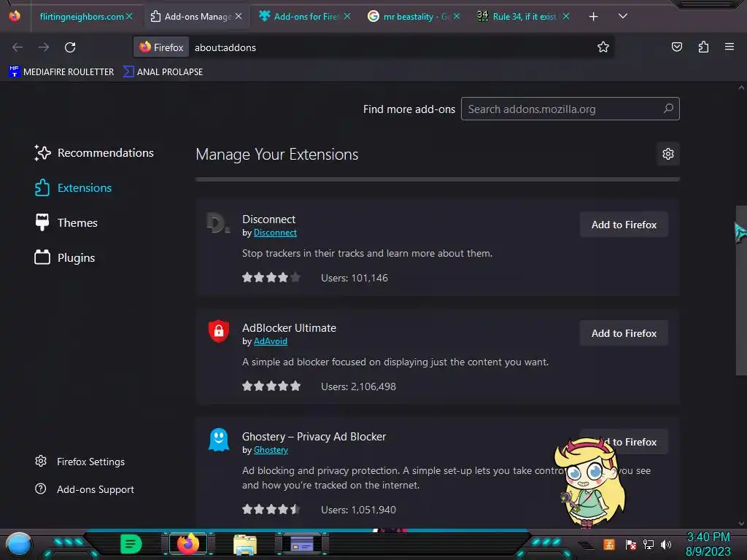
Task: Open the Ghostery author link
Action: [x=271, y=449]
